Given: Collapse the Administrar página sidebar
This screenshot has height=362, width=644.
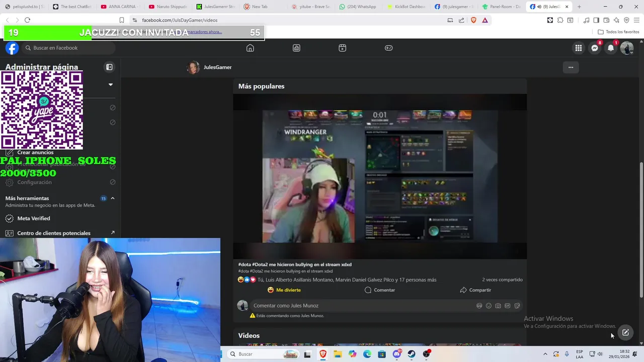Looking at the screenshot, I should [x=109, y=67].
